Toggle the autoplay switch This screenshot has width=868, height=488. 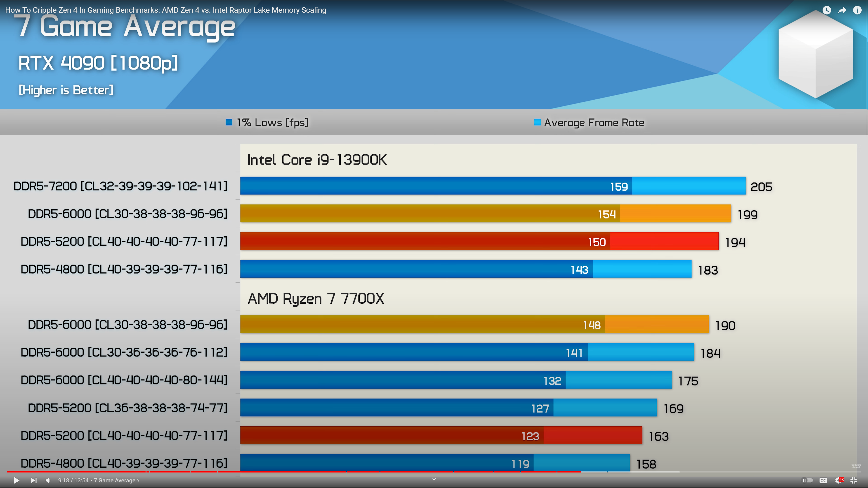tap(807, 480)
